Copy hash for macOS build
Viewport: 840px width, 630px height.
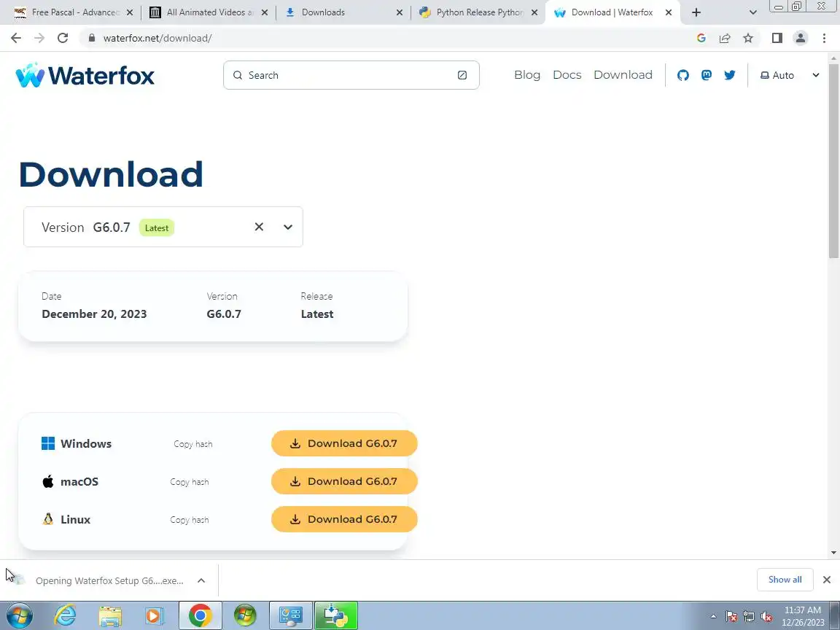coord(189,482)
